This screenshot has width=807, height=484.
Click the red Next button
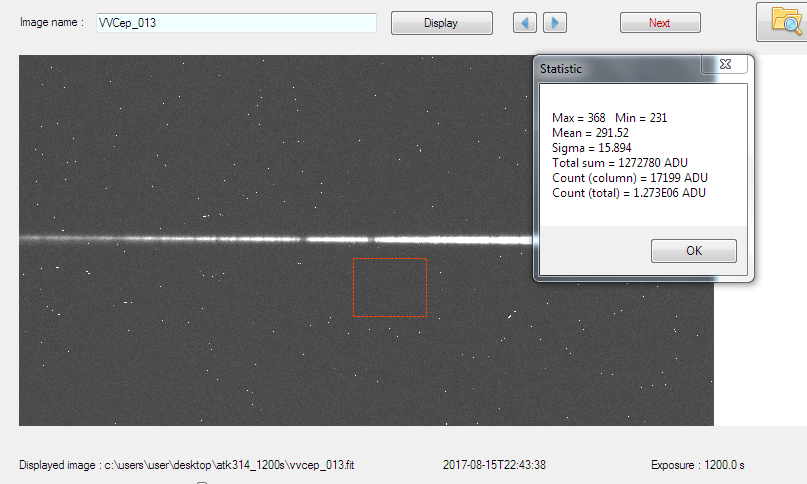click(660, 23)
